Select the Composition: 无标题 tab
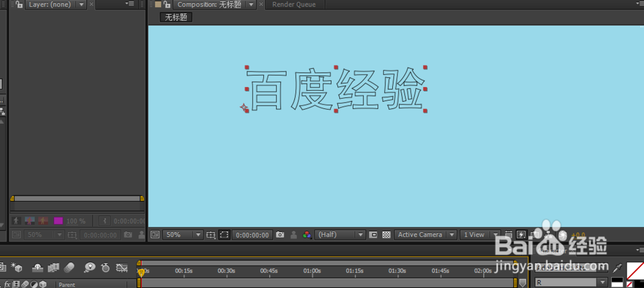 (209, 5)
